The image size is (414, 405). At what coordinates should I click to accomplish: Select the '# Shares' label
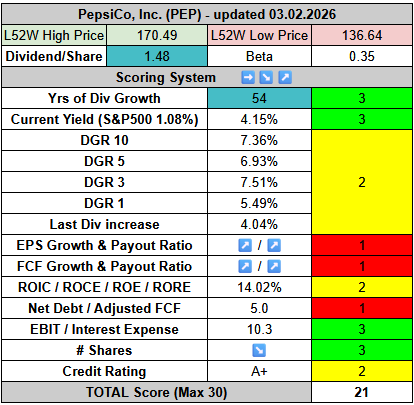click(x=104, y=350)
